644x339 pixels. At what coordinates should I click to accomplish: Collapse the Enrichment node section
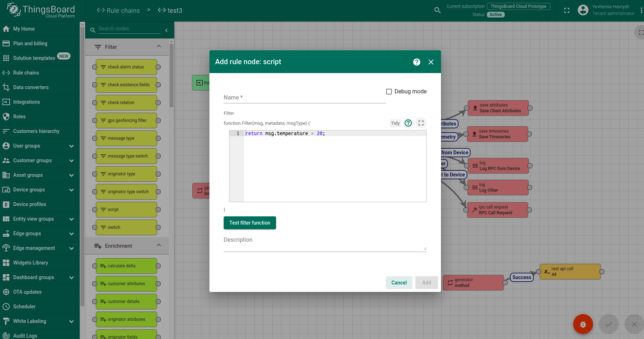159,245
